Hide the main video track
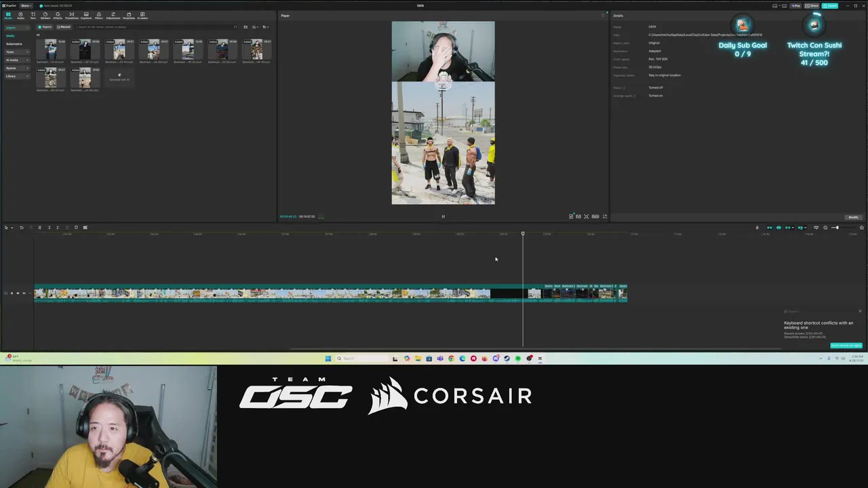The image size is (868, 488). (18, 293)
